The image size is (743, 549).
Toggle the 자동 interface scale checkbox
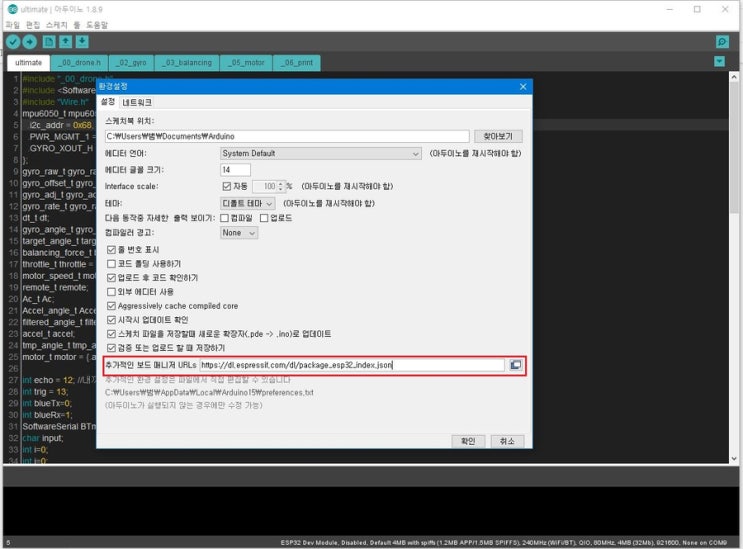[x=227, y=186]
